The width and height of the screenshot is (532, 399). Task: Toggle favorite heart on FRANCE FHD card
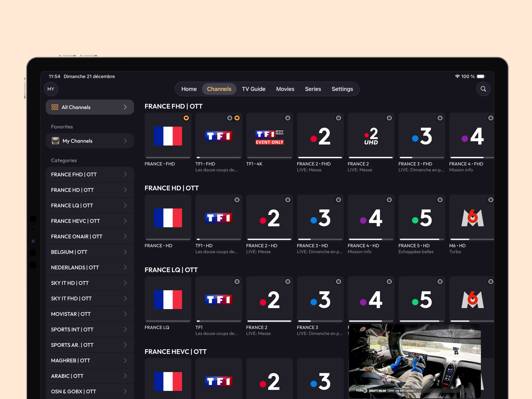coord(186,118)
